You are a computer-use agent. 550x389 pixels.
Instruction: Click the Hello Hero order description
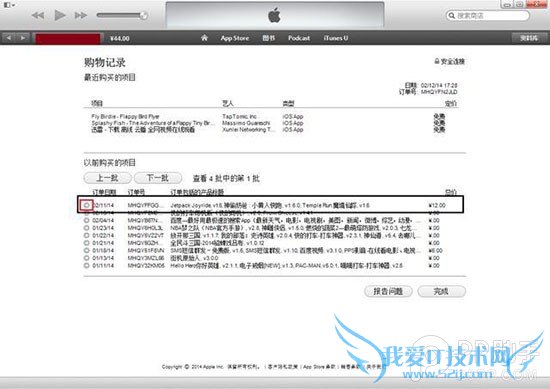coord(286,266)
